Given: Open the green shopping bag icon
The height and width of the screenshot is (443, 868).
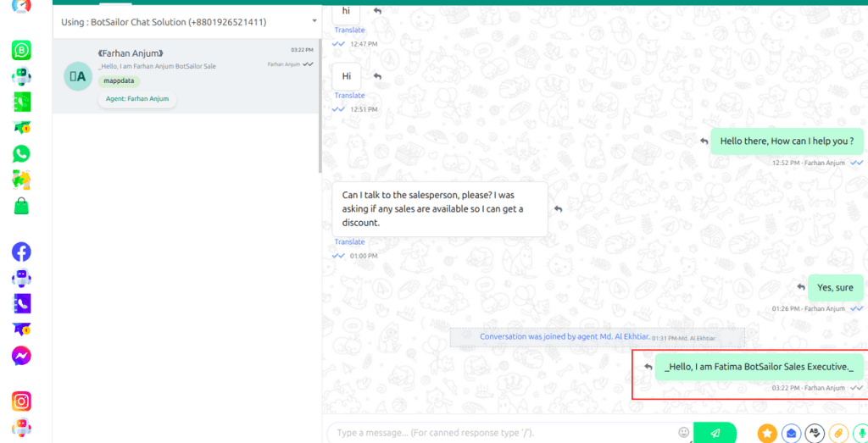Looking at the screenshot, I should coord(21,205).
